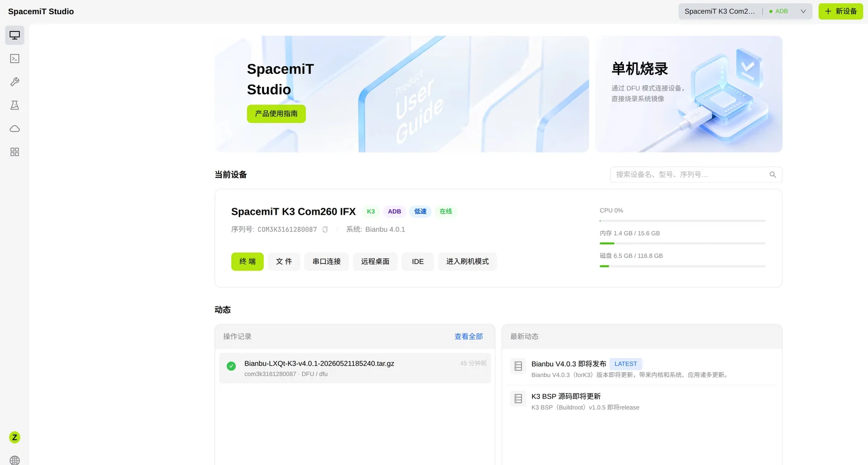Image resolution: width=868 pixels, height=465 pixels.
Task: Open 查看全部 view all records link
Action: point(469,336)
